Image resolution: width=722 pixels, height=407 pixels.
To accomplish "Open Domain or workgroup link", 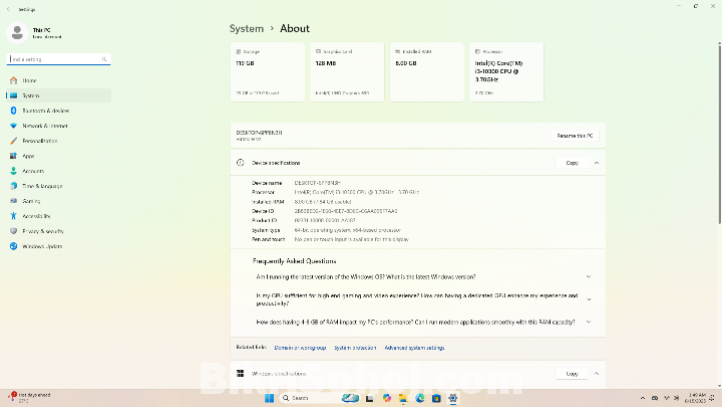I will pos(300,348).
